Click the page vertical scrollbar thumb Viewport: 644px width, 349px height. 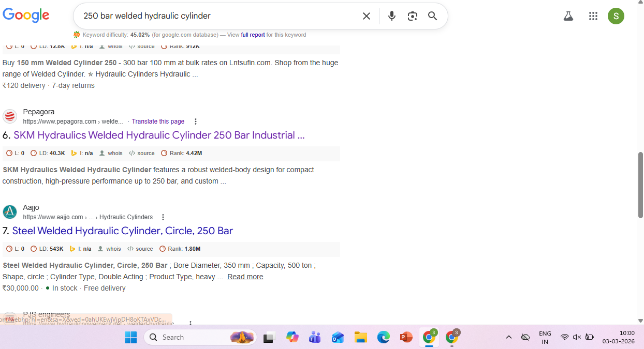click(x=640, y=185)
